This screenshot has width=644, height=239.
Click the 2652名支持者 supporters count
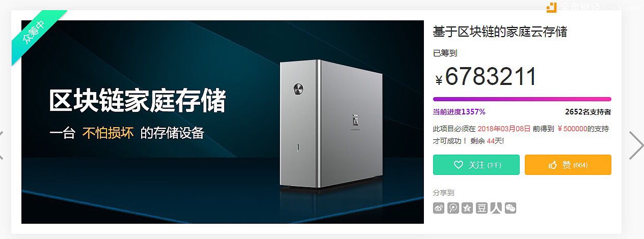[588, 112]
